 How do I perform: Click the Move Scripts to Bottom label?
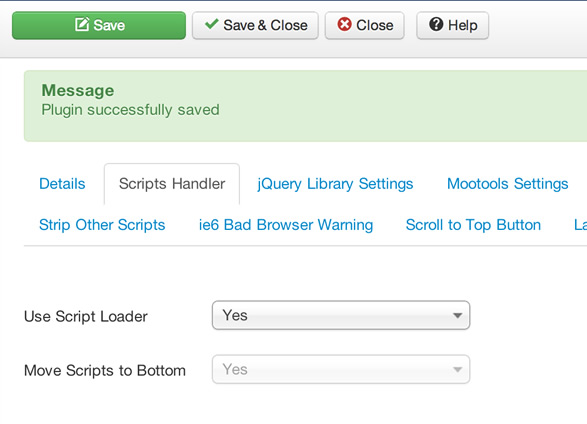click(x=105, y=370)
